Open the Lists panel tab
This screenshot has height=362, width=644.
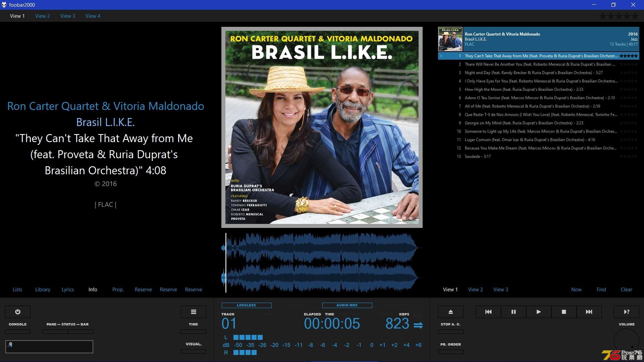17,289
